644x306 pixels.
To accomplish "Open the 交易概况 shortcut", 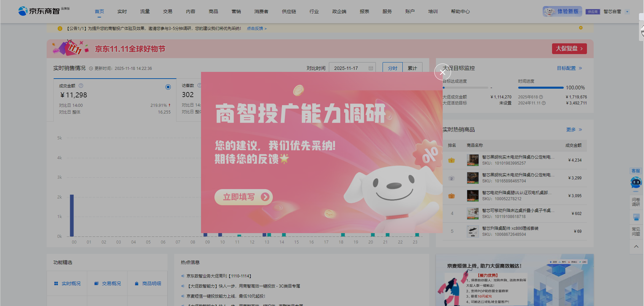I will coord(107,283).
